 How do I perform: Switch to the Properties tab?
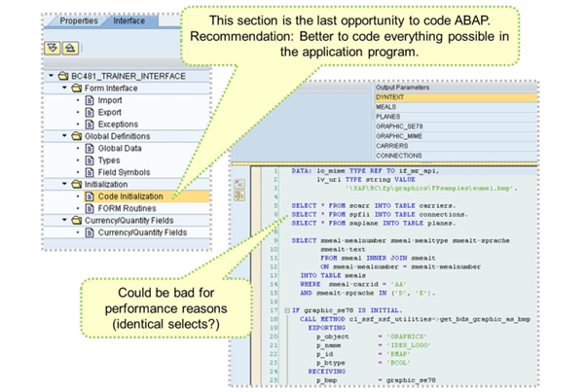[80, 20]
